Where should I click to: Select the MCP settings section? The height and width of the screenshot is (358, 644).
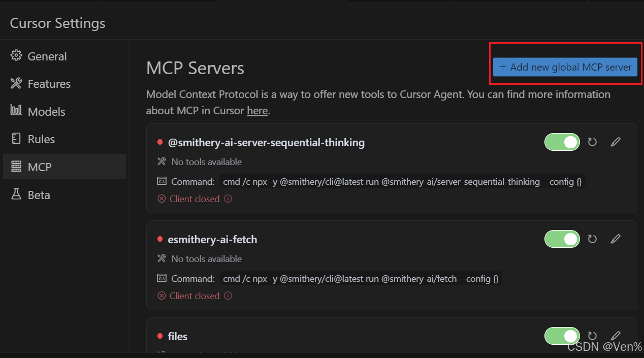tap(64, 167)
